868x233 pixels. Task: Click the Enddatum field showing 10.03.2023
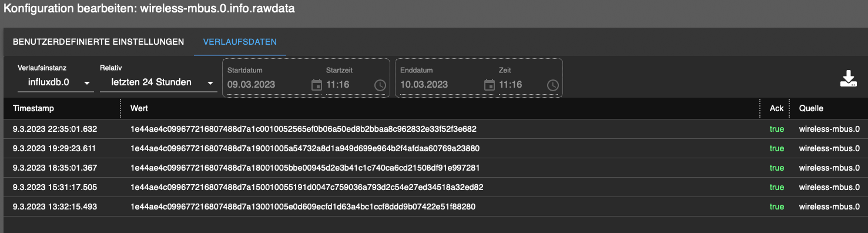coord(441,85)
